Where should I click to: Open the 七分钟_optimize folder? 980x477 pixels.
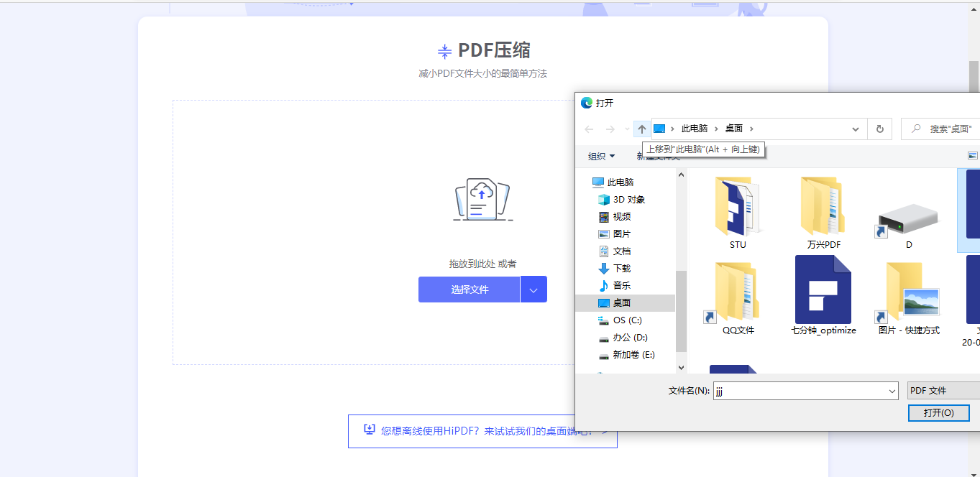click(x=823, y=291)
